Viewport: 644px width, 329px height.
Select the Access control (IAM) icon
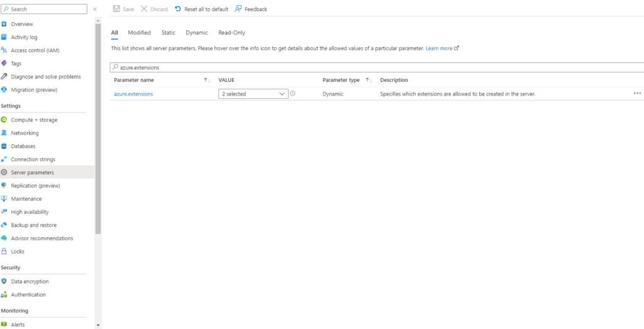pyautogui.click(x=4, y=50)
